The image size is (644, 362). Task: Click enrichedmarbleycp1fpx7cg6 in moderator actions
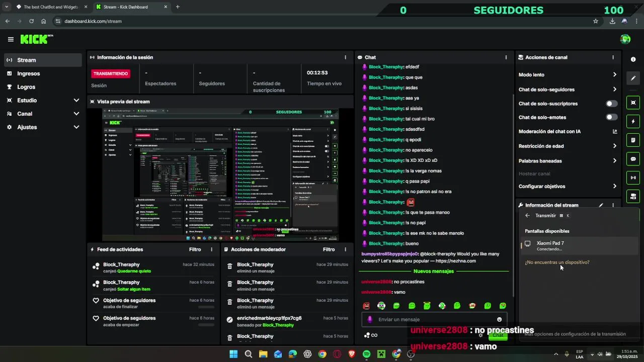pyautogui.click(x=269, y=318)
